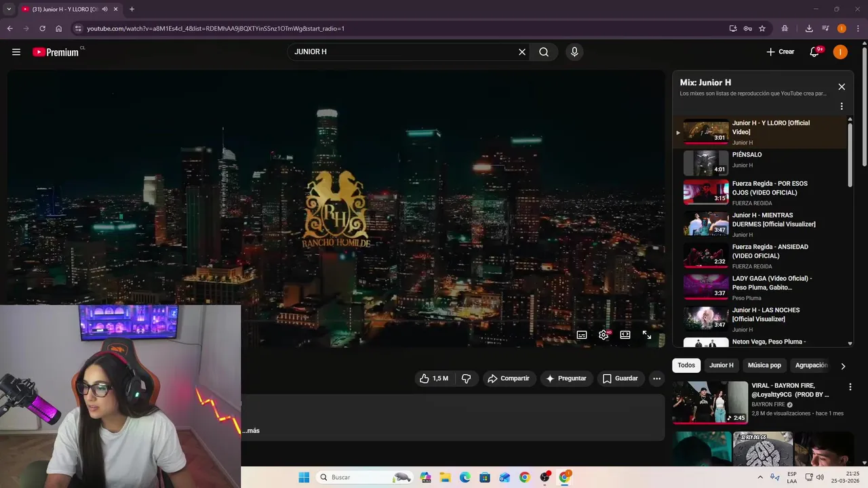
Task: Like the video with 1,5 M likes
Action: click(x=434, y=378)
